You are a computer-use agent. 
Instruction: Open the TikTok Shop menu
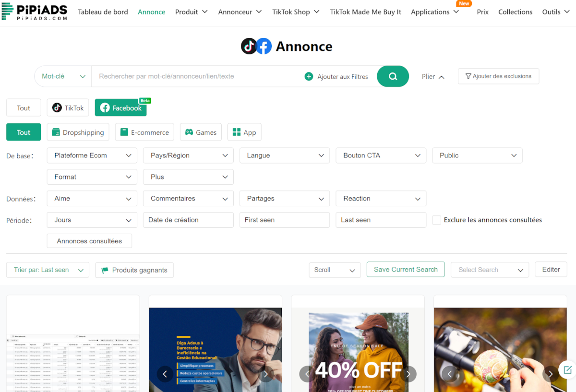(296, 12)
